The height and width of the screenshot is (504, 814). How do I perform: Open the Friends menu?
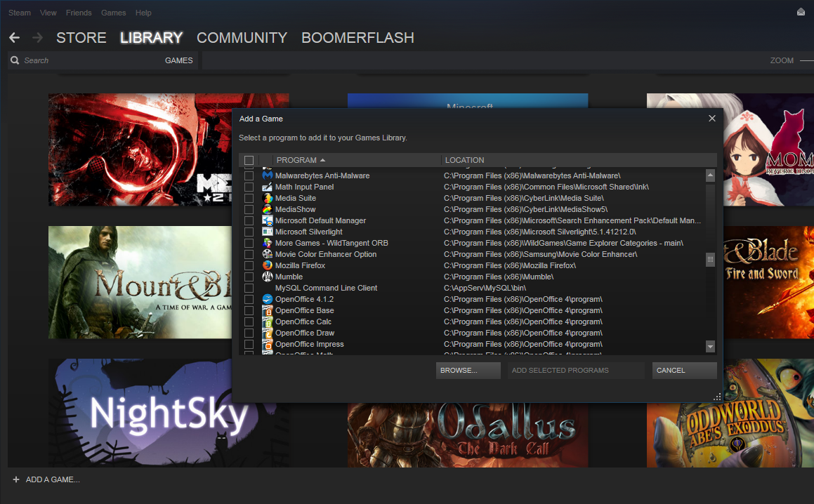pyautogui.click(x=79, y=13)
